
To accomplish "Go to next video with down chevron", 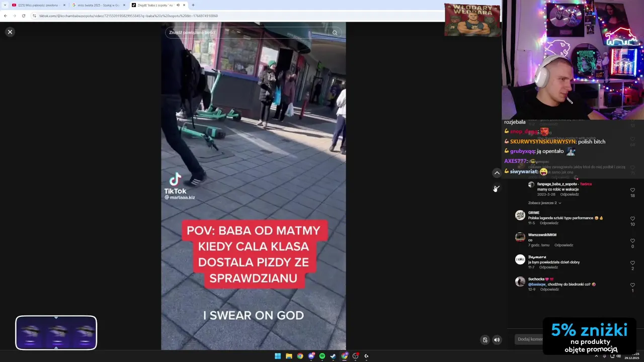I will tap(497, 189).
